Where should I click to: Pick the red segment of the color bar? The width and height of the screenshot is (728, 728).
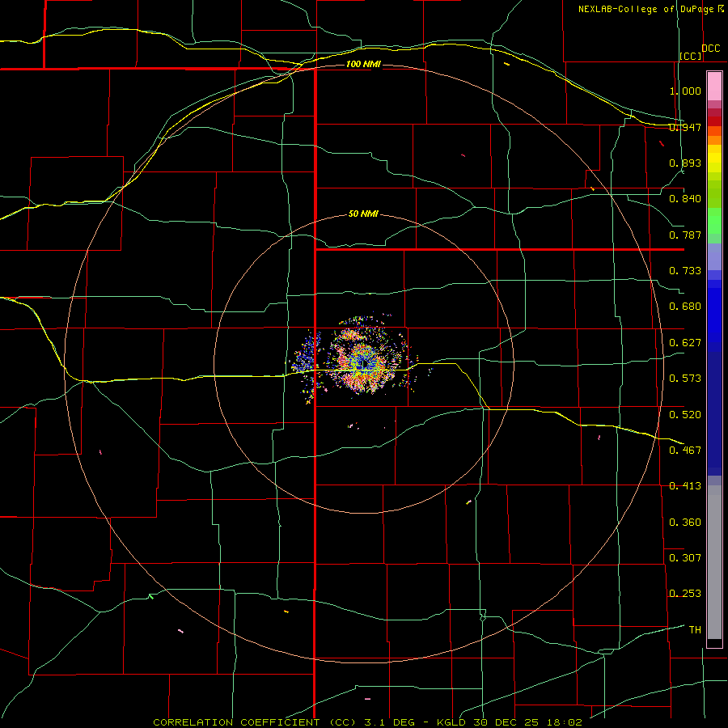714,121
